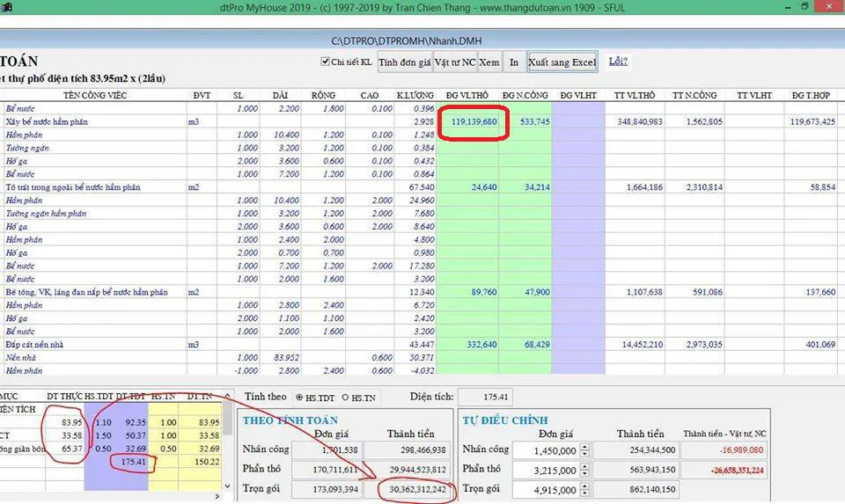Click the In print button
845x504 pixels.
tap(514, 62)
